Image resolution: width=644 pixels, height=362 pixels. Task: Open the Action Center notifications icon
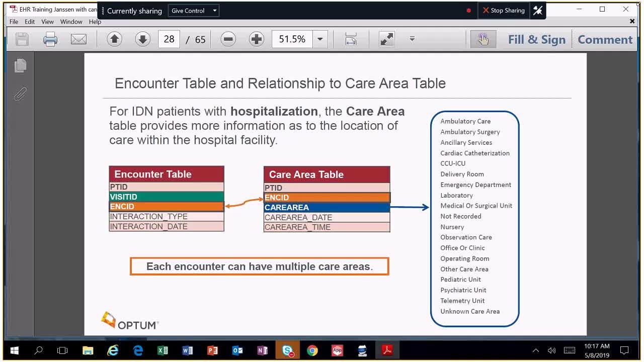[x=624, y=350]
